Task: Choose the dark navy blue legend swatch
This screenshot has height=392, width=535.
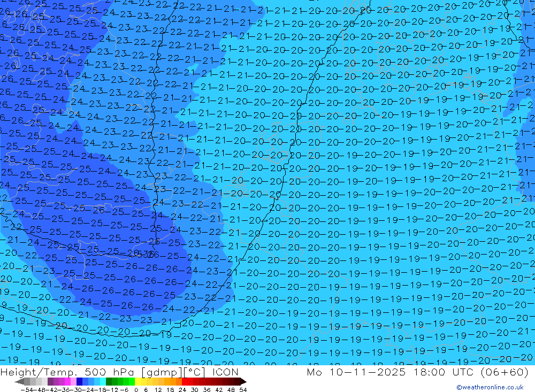Action: [x=79, y=381]
